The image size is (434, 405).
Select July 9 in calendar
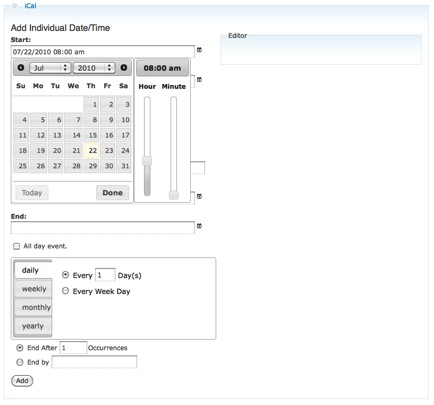click(108, 120)
